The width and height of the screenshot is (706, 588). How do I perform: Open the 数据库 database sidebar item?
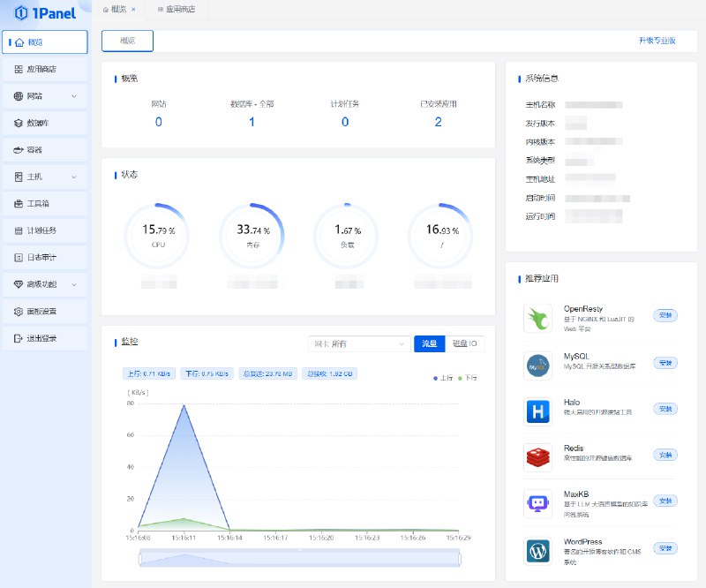tap(45, 123)
